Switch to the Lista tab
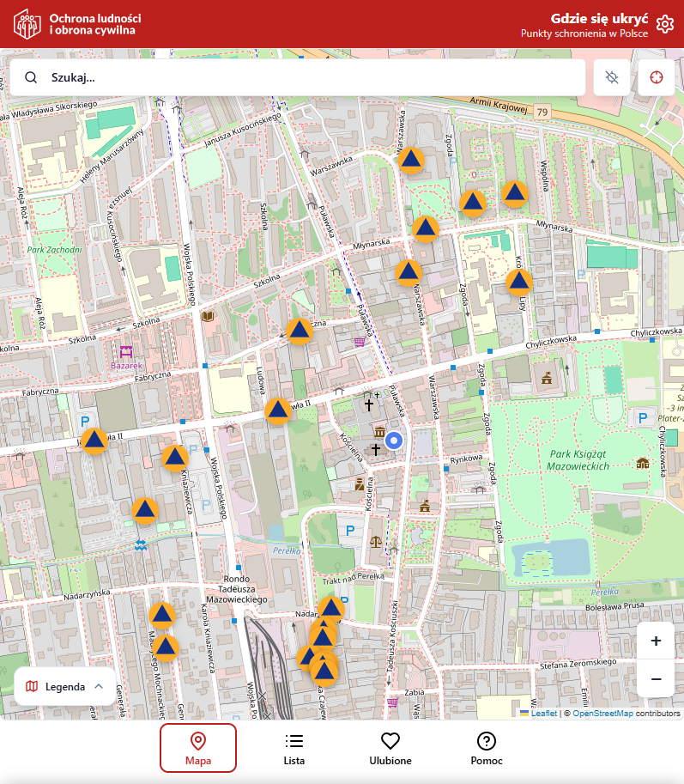 pyautogui.click(x=294, y=748)
